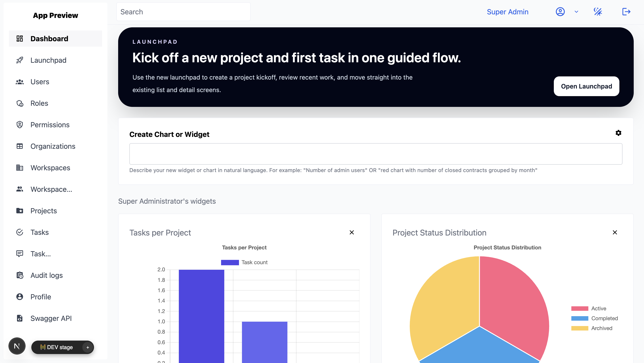
Task: Click the Permissions shield-account icon
Action: coord(19,125)
